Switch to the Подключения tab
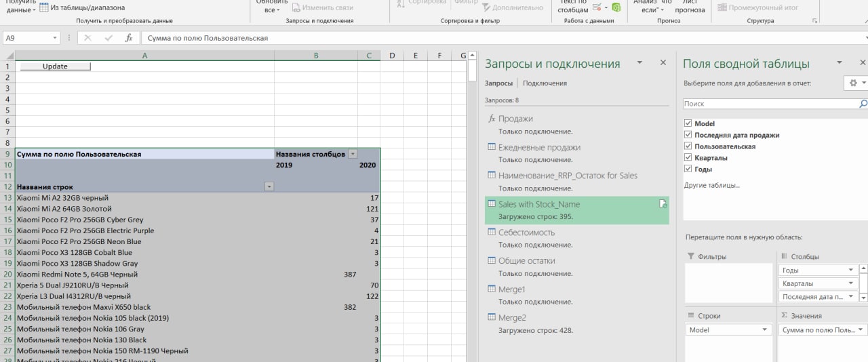 pyautogui.click(x=545, y=83)
